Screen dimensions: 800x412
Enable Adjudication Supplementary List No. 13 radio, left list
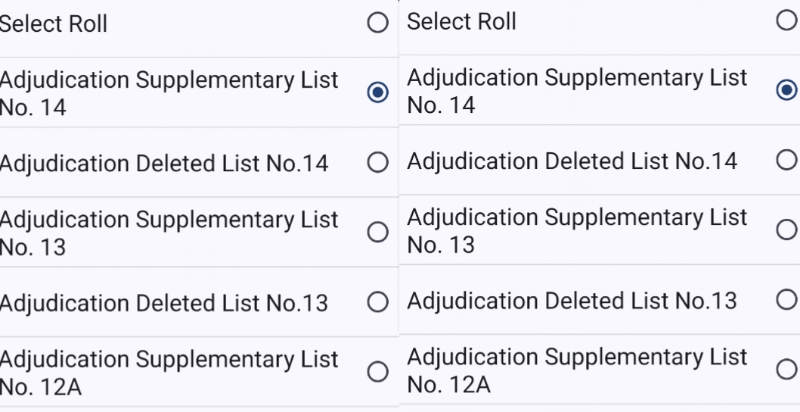click(377, 233)
